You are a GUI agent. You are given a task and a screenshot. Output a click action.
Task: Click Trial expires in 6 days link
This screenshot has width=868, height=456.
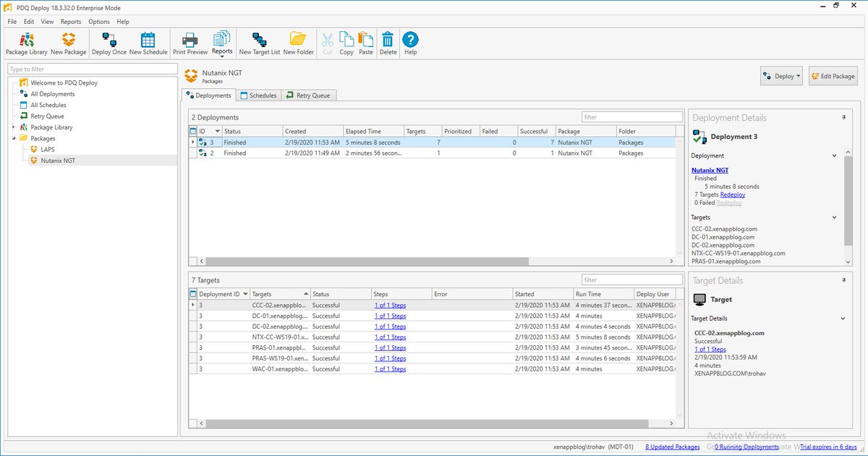[x=829, y=447]
